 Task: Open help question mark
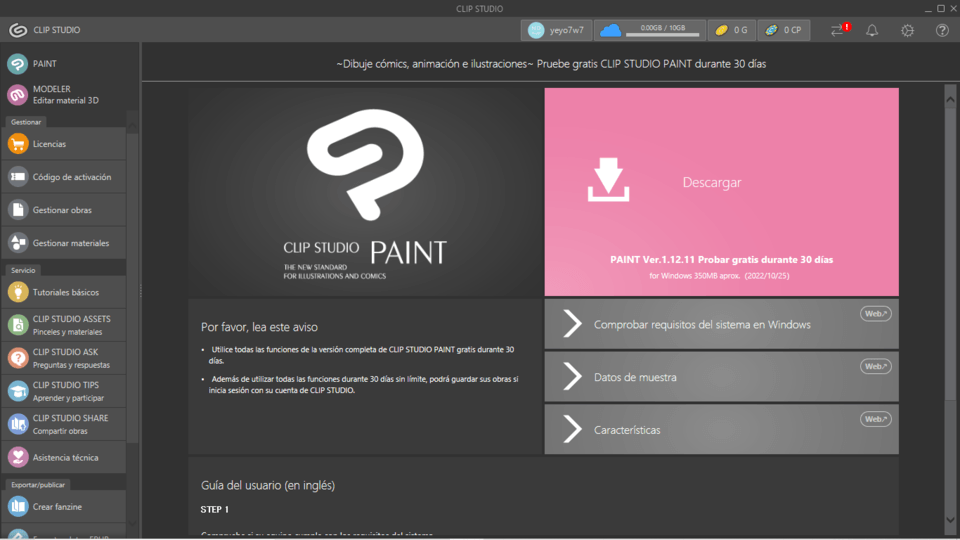(x=942, y=30)
